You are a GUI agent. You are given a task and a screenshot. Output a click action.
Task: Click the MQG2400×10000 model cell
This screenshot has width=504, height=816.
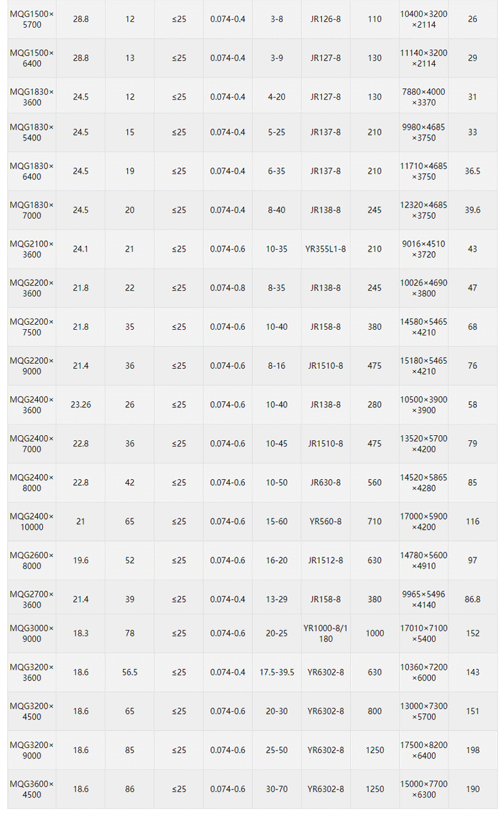(31, 522)
